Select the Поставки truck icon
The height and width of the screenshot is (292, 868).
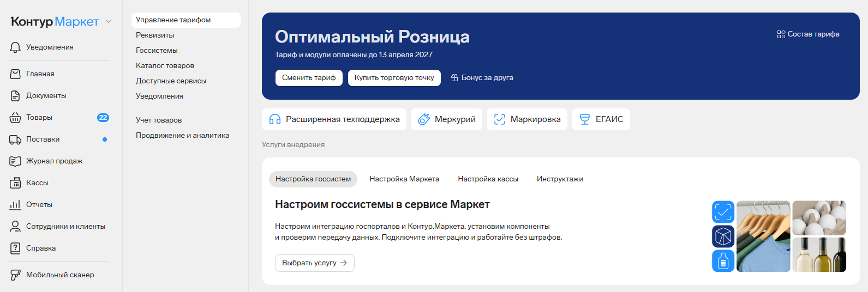(15, 139)
